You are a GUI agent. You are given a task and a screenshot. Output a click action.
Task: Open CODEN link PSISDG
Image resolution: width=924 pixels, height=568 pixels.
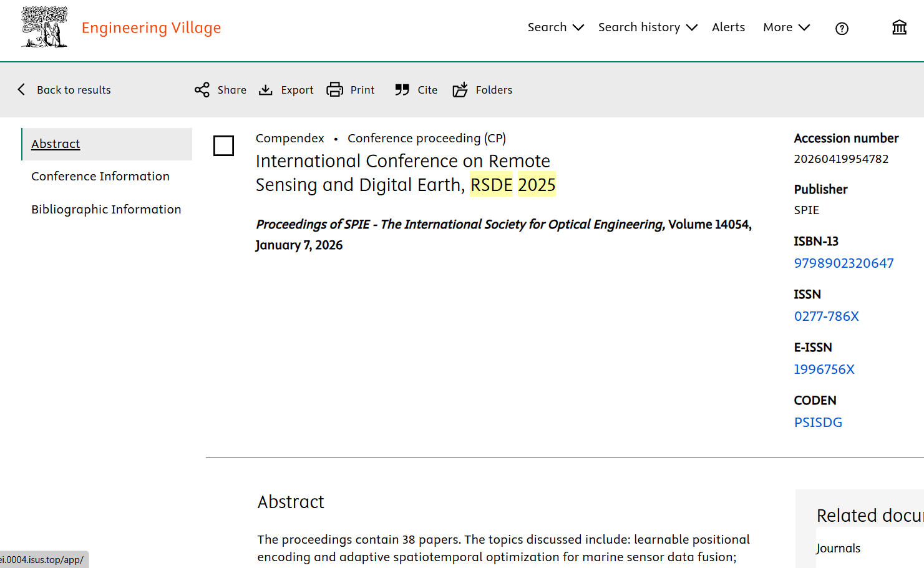point(818,423)
